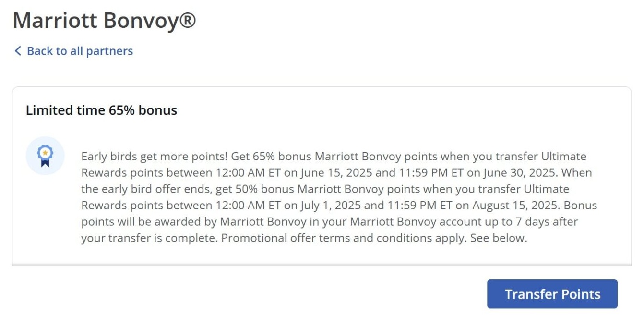This screenshot has width=644, height=315.
Task: Go back to all partners
Action: [x=73, y=51]
